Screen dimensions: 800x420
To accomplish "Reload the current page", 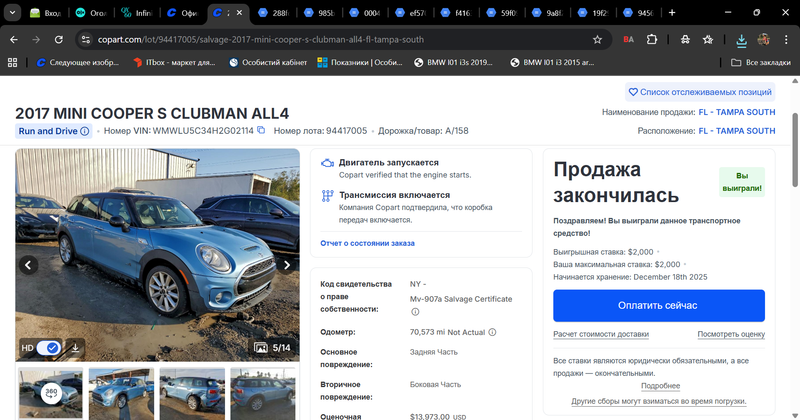I will coord(59,40).
